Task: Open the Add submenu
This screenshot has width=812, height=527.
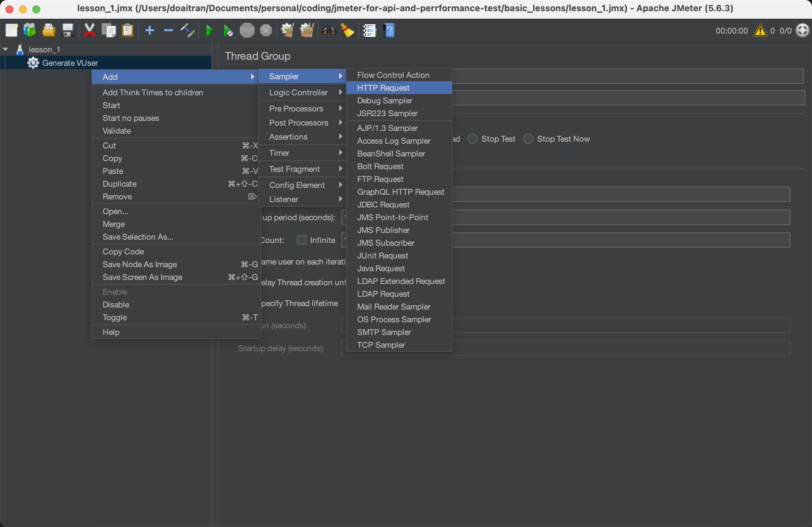Action: pyautogui.click(x=175, y=77)
